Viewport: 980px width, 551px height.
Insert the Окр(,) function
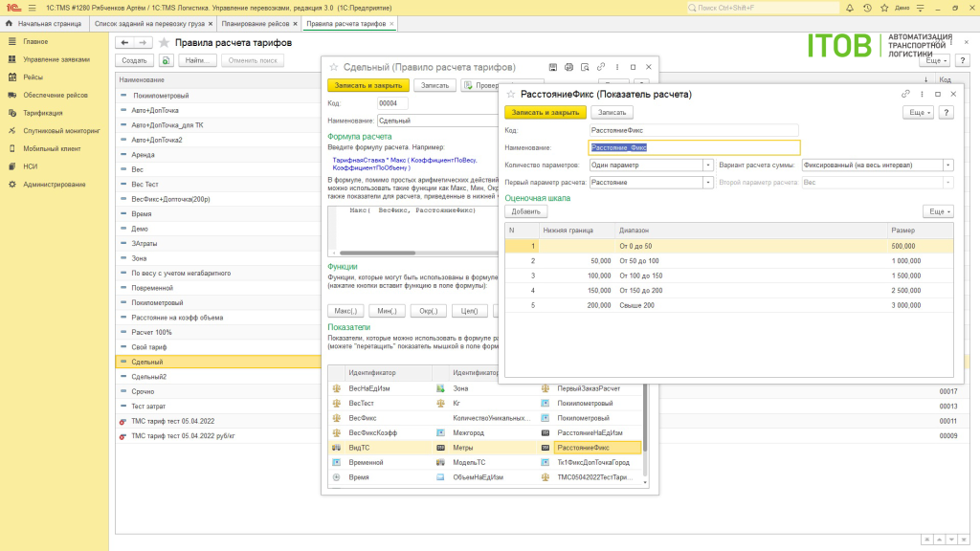coord(428,311)
